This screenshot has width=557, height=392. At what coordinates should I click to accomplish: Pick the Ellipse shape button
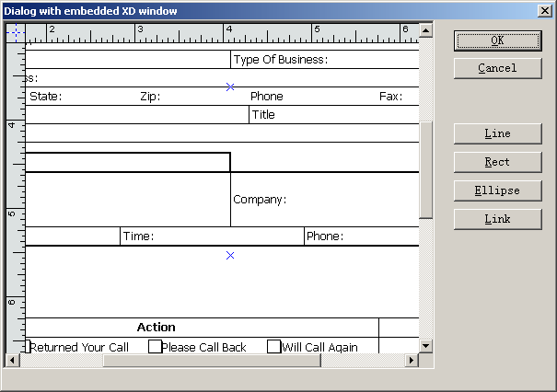coord(497,190)
